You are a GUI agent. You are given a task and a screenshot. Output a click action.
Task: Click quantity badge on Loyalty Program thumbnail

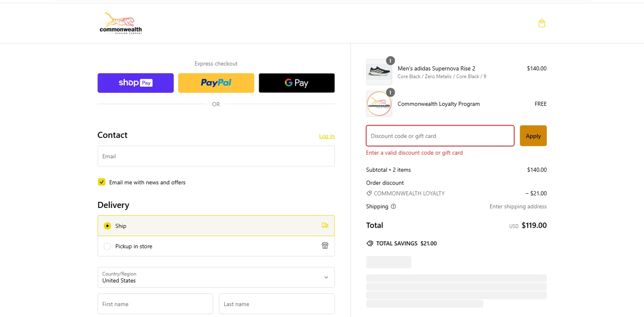click(x=390, y=92)
